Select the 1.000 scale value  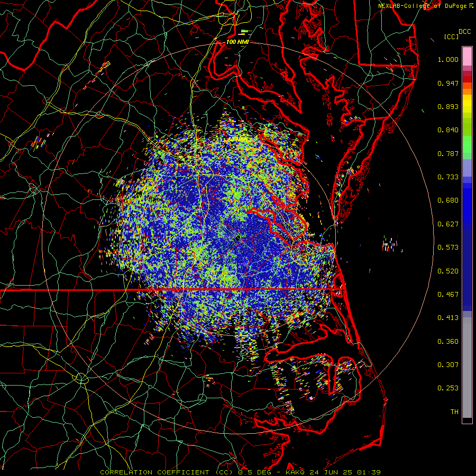point(448,59)
